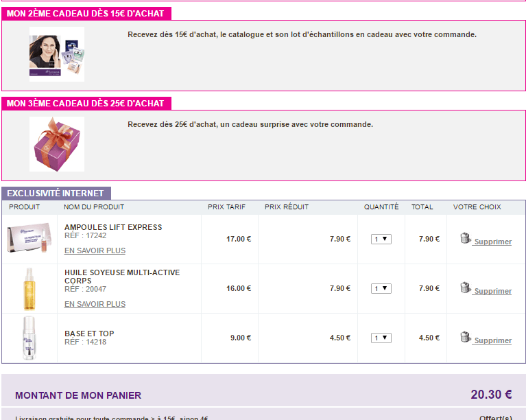Viewport: 526px width, 420px height.
Task: Click the Ampoules Lift Express product name
Action: [x=113, y=227]
